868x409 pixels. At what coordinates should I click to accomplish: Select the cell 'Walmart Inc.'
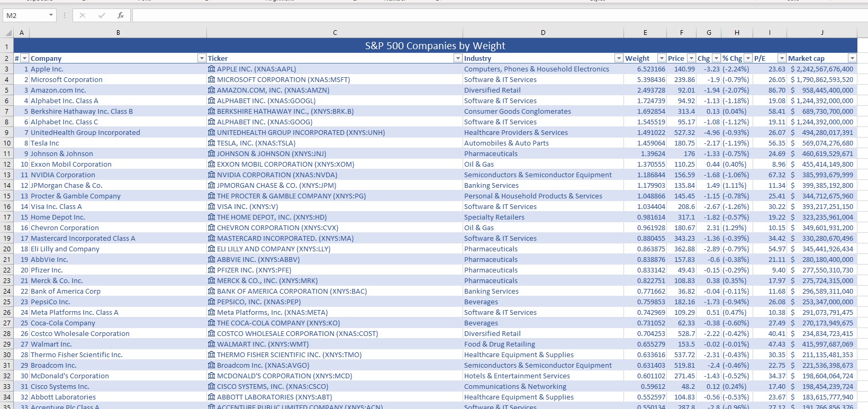tap(118, 344)
